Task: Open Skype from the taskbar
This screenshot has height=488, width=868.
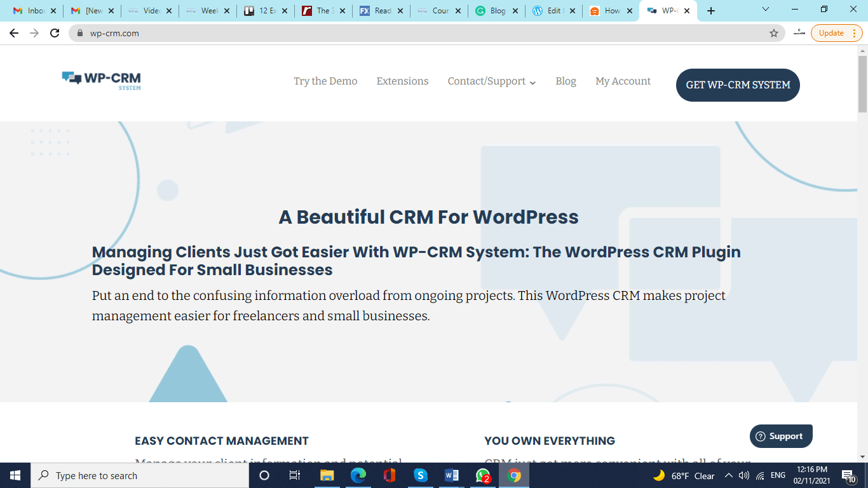Action: coord(421,475)
